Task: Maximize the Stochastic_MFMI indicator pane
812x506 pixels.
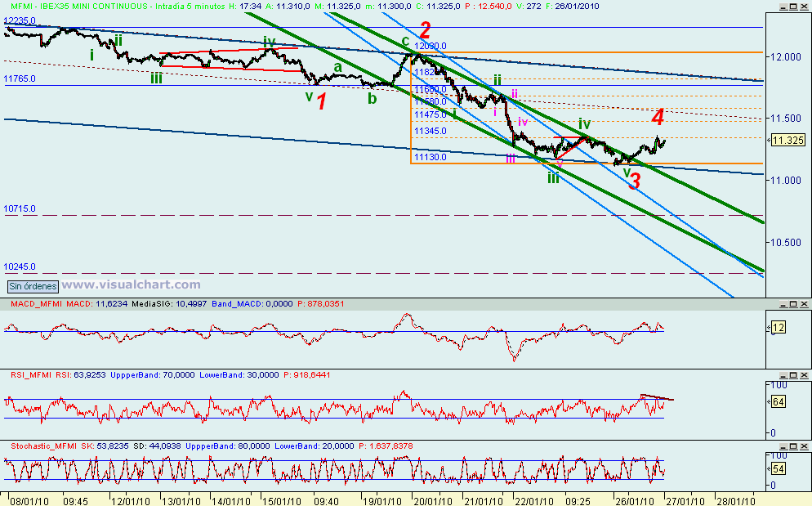Action: click(793, 446)
